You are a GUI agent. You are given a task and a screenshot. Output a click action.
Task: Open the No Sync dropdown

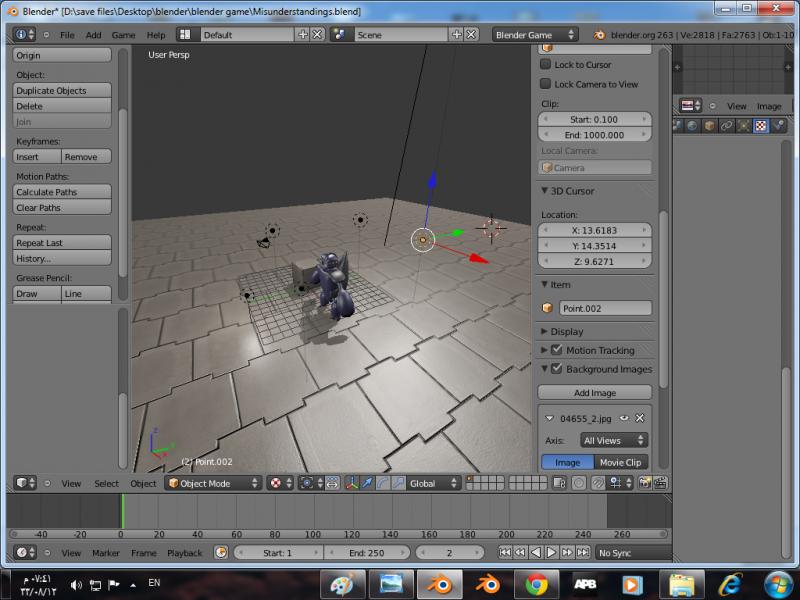[633, 553]
